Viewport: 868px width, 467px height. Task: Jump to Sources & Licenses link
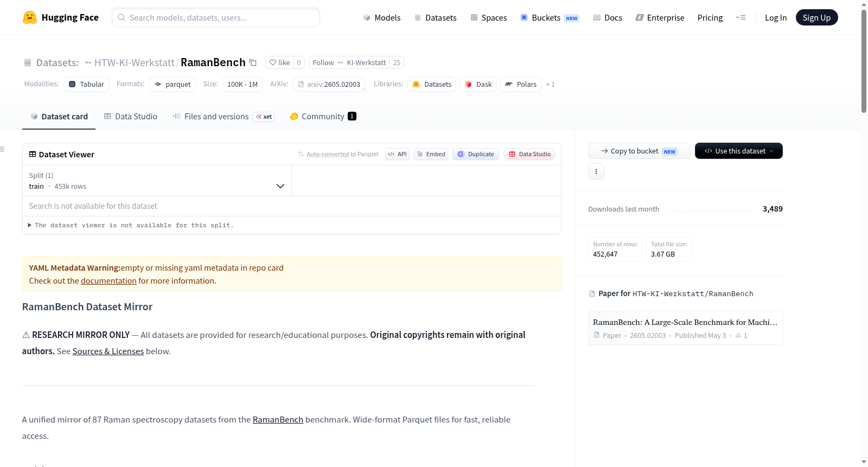[108, 351]
